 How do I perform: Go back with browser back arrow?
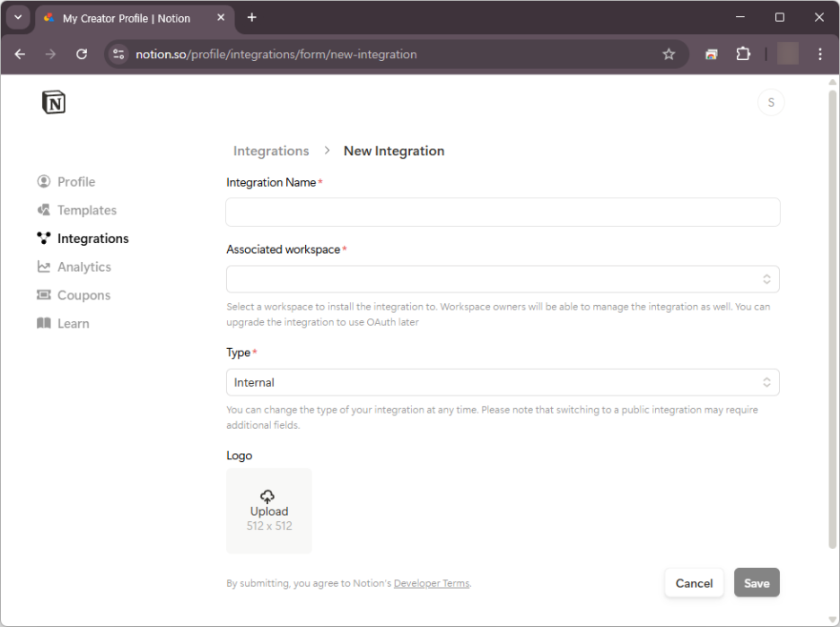20,54
